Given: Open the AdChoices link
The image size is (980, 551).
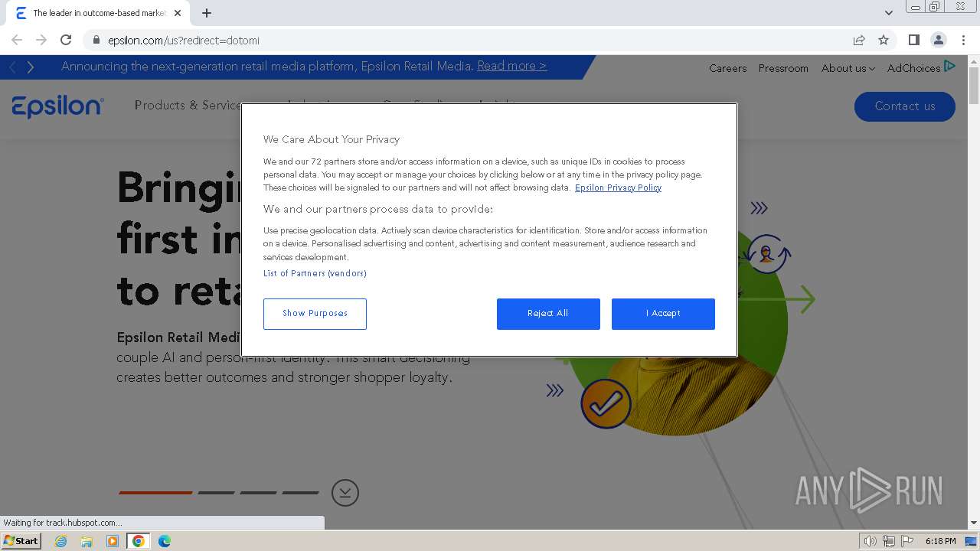Looking at the screenshot, I should (913, 68).
